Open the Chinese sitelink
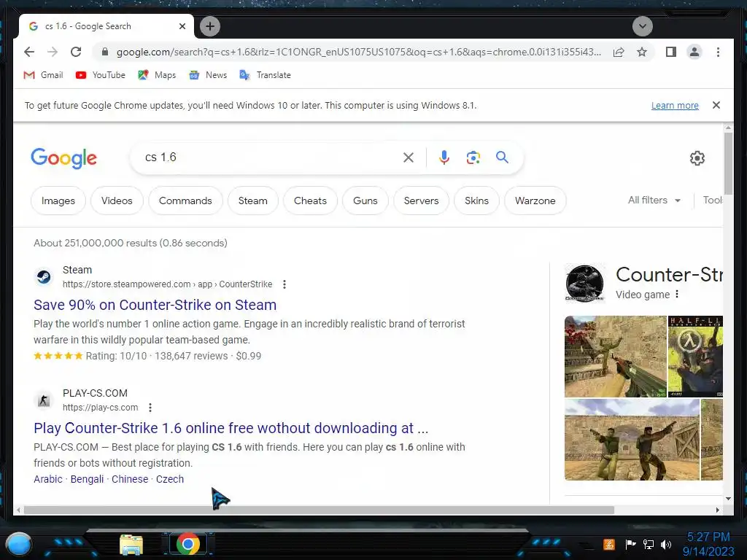This screenshot has width=747, height=560. (130, 479)
